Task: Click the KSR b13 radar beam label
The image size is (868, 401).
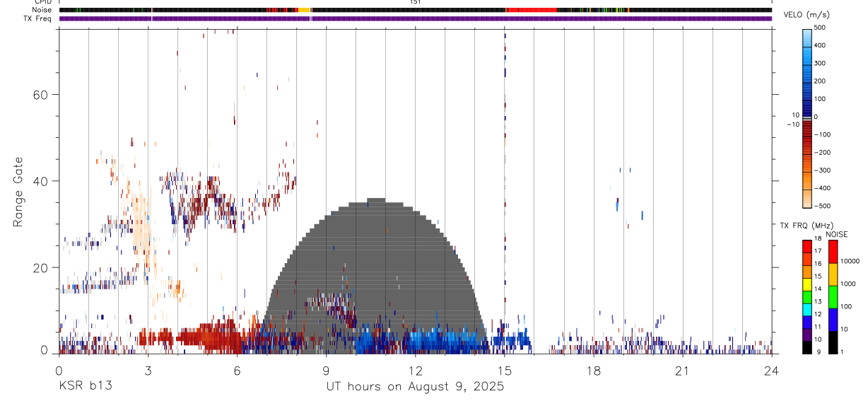Action: point(84,386)
